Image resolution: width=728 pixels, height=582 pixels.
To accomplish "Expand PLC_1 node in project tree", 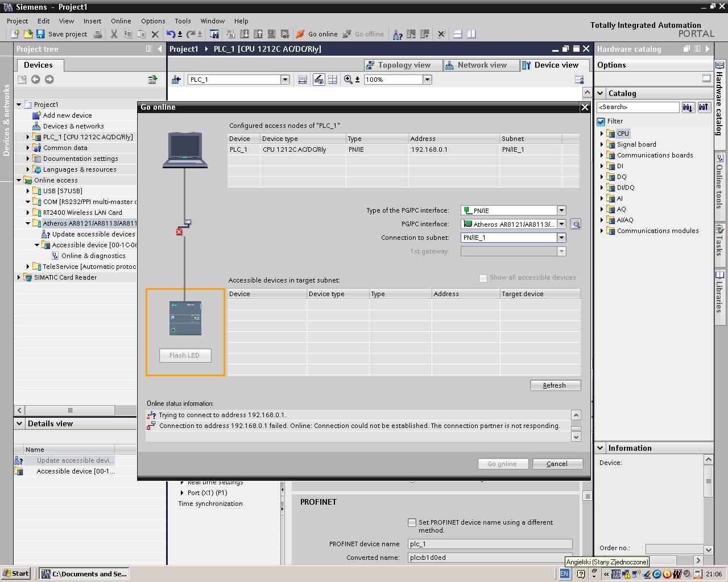I will click(x=28, y=137).
